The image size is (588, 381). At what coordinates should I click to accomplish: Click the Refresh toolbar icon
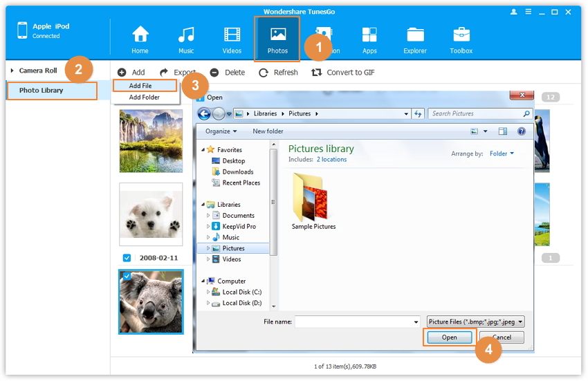tap(264, 73)
